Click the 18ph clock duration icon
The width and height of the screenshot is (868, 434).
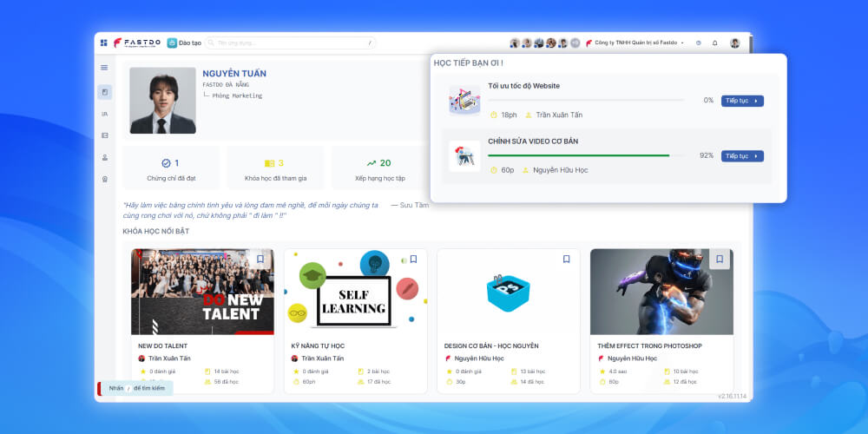tap(494, 115)
